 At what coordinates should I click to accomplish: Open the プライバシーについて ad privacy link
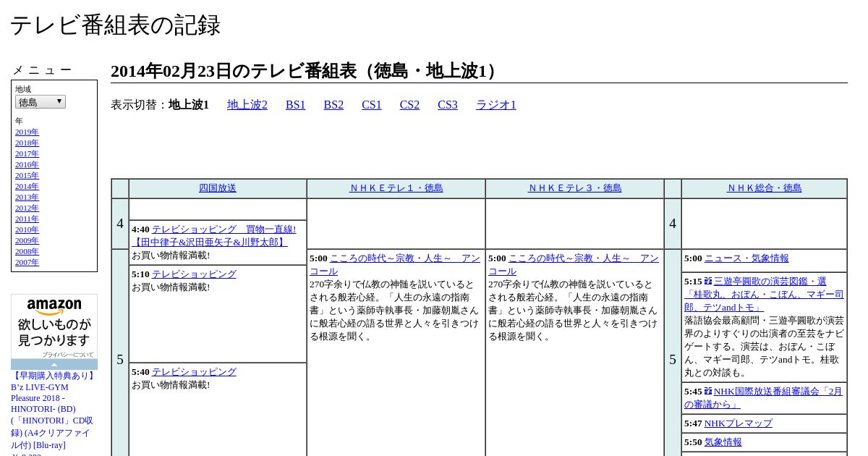coord(67,355)
